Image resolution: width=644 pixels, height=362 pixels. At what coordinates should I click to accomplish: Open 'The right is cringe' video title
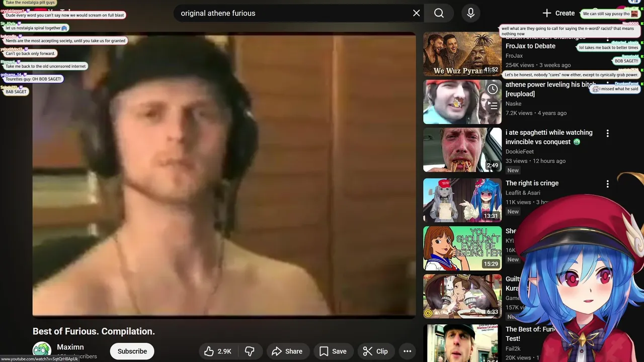click(x=532, y=183)
